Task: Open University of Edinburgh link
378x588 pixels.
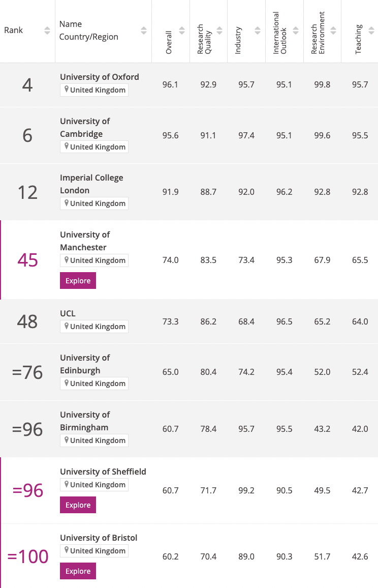Action: pos(85,364)
